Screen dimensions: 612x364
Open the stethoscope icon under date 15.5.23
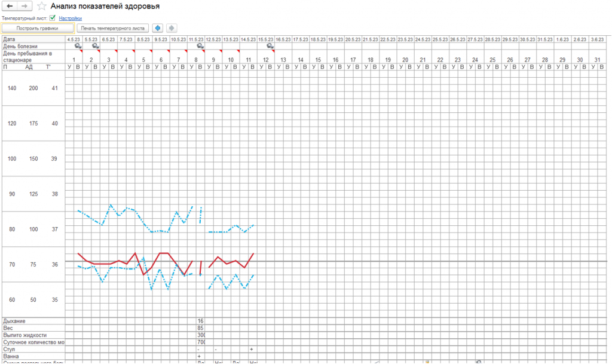tap(270, 46)
